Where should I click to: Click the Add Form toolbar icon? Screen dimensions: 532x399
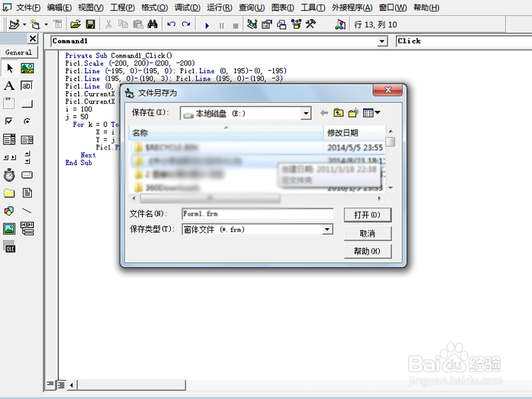coord(35,25)
